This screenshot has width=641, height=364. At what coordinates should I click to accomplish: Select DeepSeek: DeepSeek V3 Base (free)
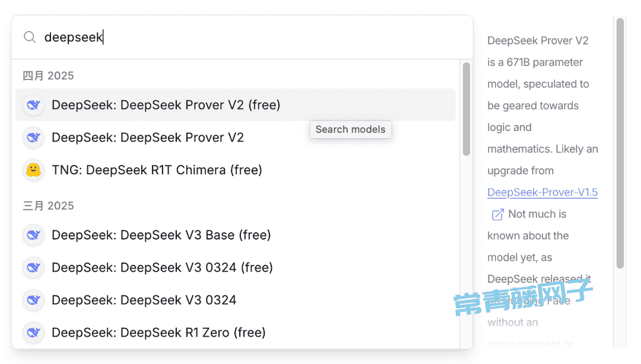pos(236,235)
